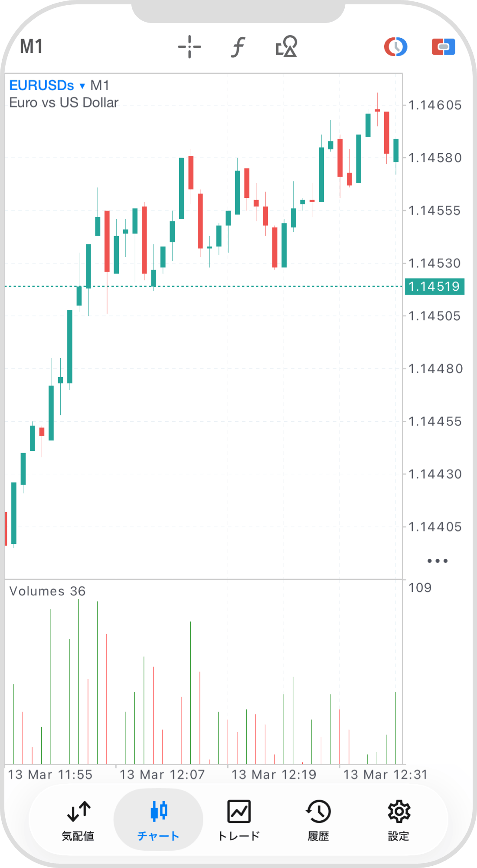Tap the three-dots more options button

pos(437,561)
